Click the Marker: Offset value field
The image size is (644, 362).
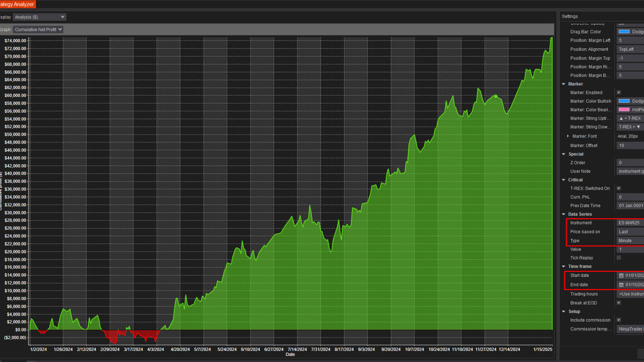[630, 146]
